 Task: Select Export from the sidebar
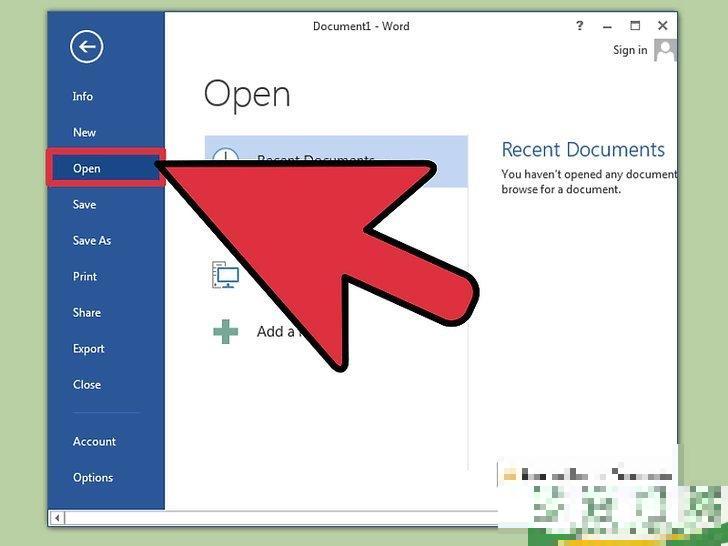89,348
